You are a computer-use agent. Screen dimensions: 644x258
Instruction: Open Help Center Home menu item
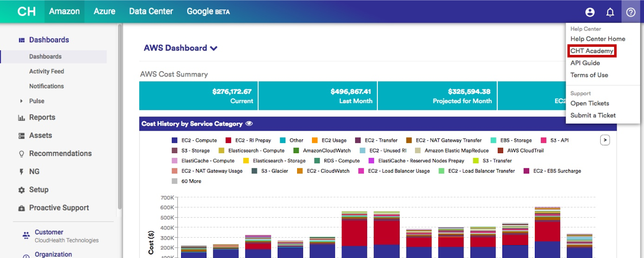(x=598, y=39)
